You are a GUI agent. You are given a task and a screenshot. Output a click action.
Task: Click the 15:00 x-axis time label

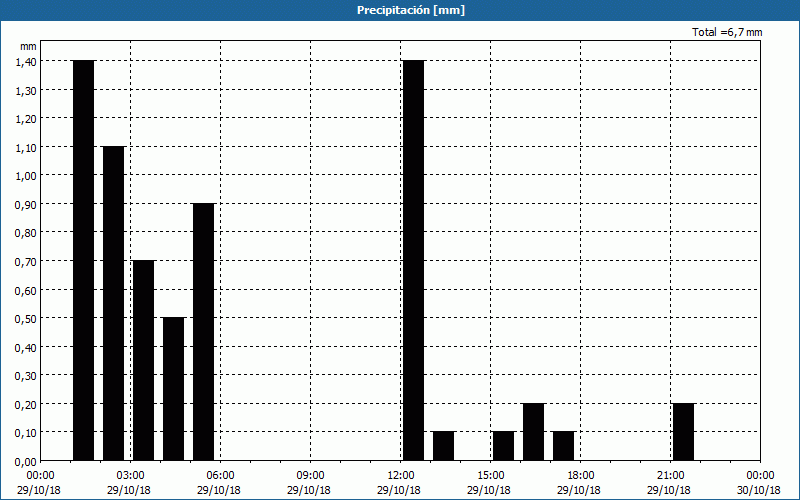pyautogui.click(x=491, y=476)
